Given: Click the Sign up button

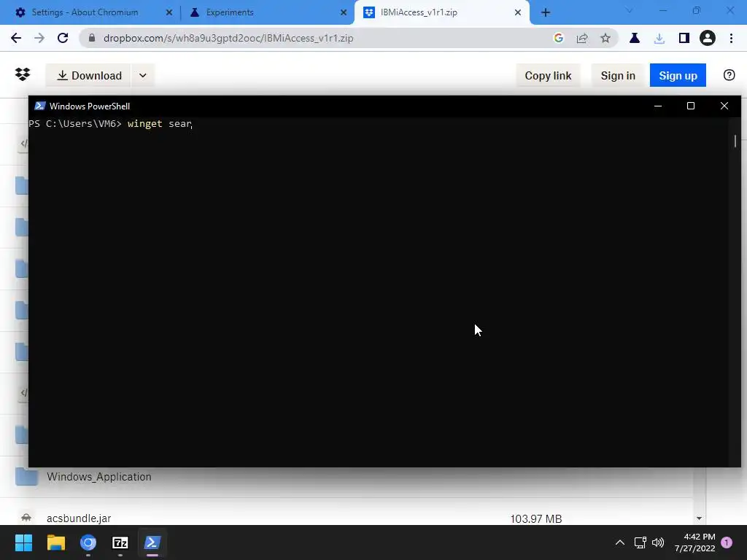Looking at the screenshot, I should point(678,75).
